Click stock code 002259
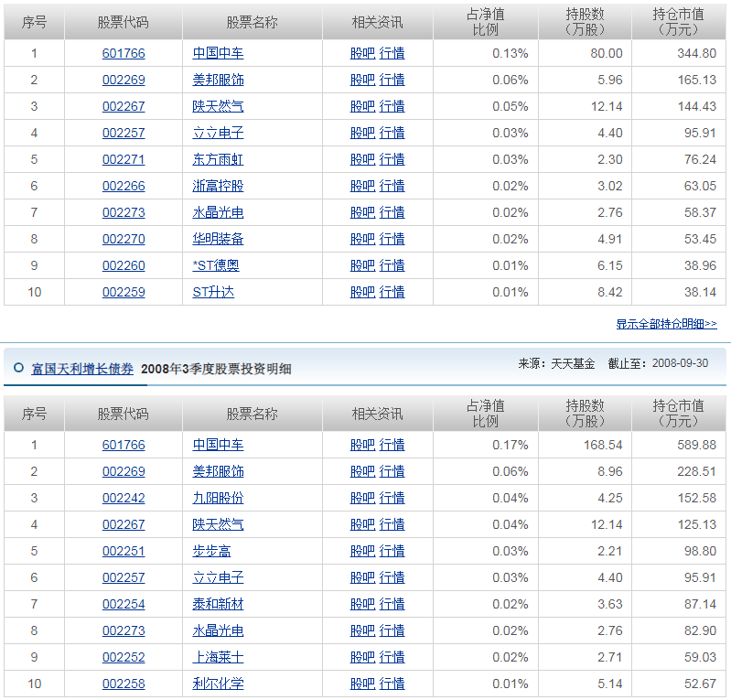The image size is (731, 700). (124, 293)
